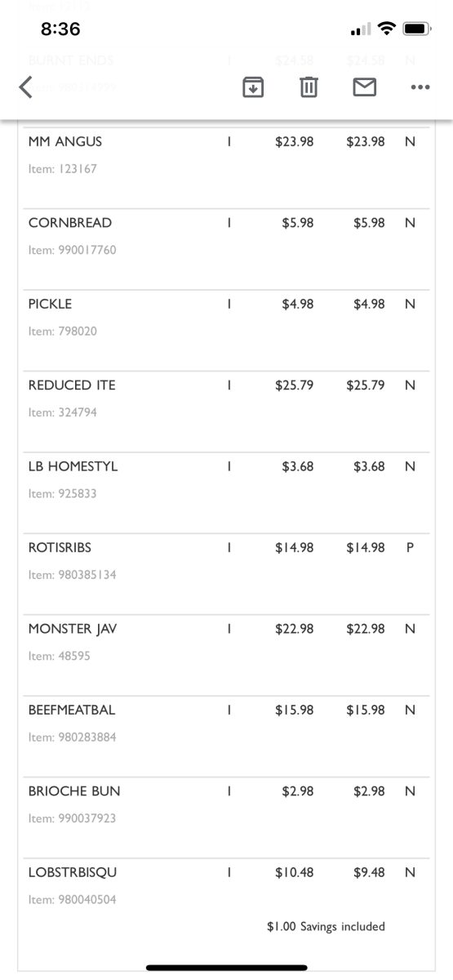Tap the CORNBREAD item name
This screenshot has width=453, height=980.
70,223
